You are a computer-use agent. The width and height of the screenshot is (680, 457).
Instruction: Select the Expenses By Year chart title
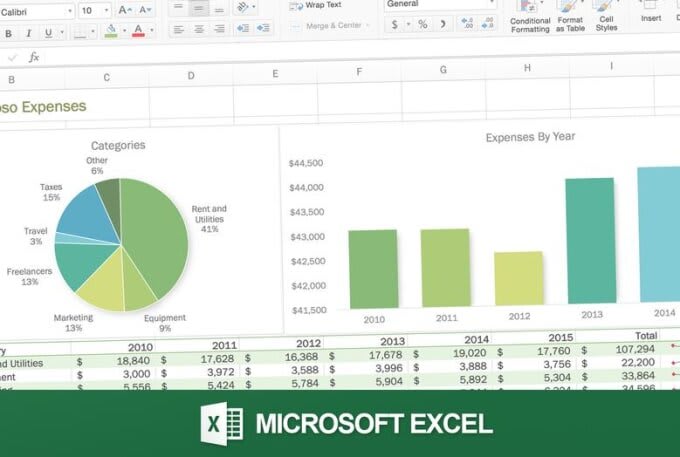[x=530, y=137]
